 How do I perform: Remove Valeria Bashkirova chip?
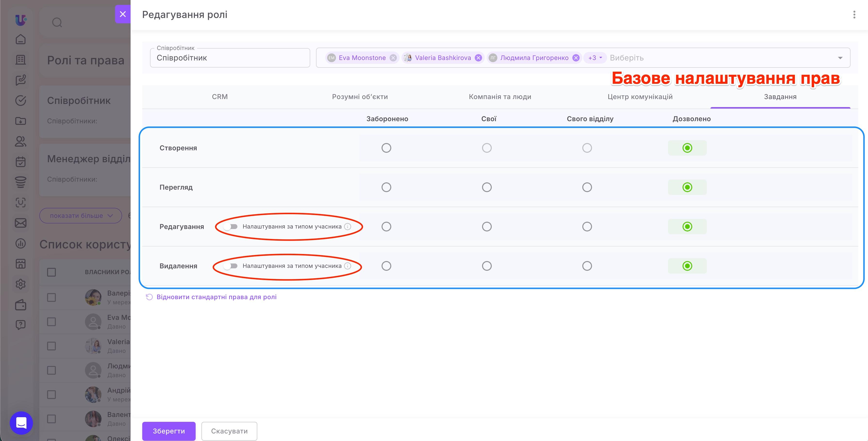coord(478,58)
